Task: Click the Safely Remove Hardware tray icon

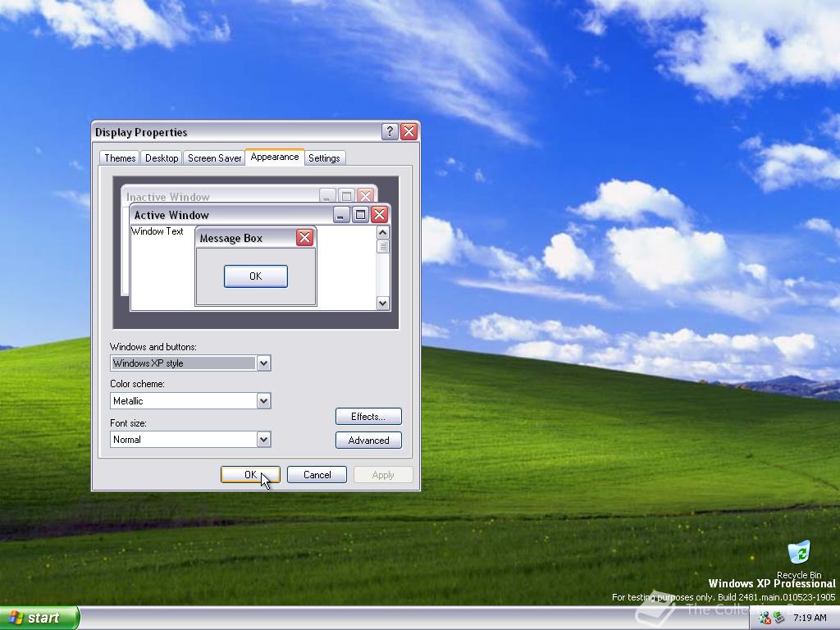Action: pos(779,618)
